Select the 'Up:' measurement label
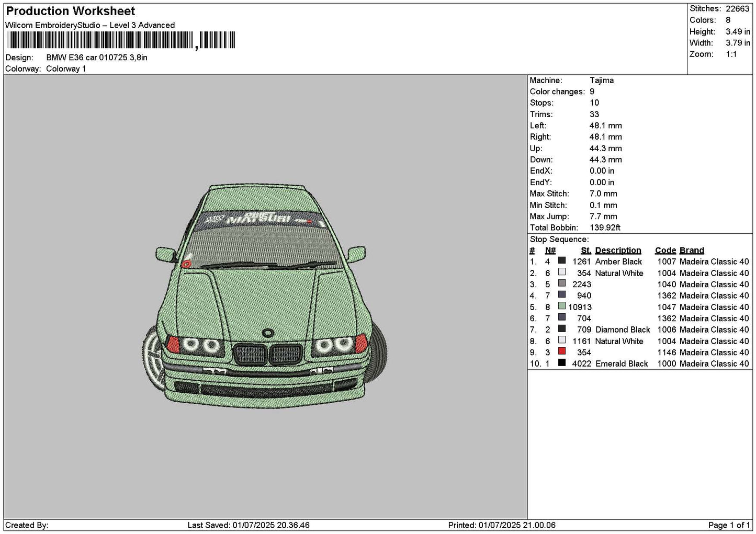This screenshot has width=756, height=534. point(536,149)
